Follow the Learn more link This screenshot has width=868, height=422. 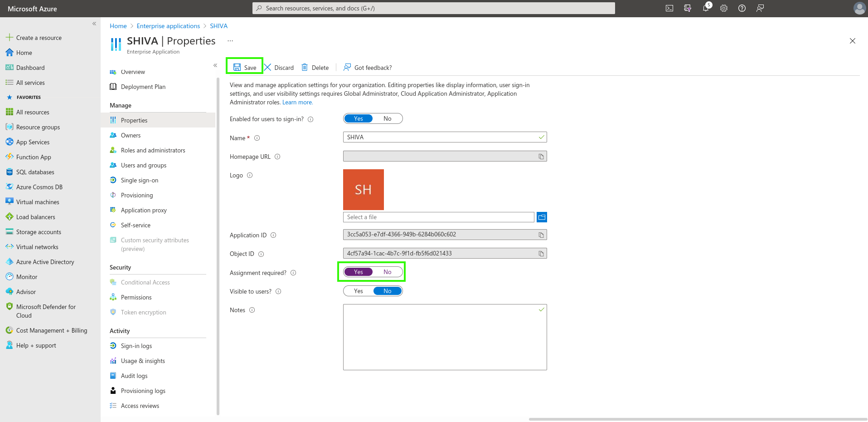pyautogui.click(x=297, y=102)
